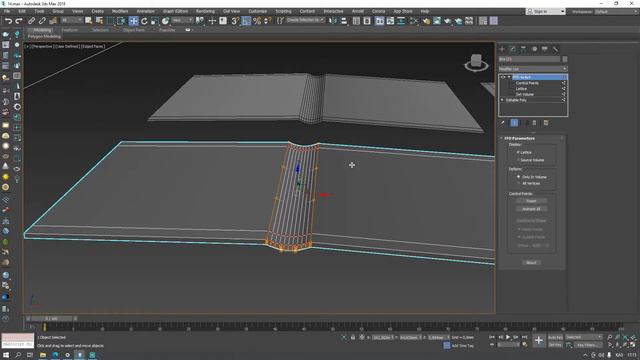The image size is (640, 360).
Task: Select the All Vertices radio option
Action: 518,183
